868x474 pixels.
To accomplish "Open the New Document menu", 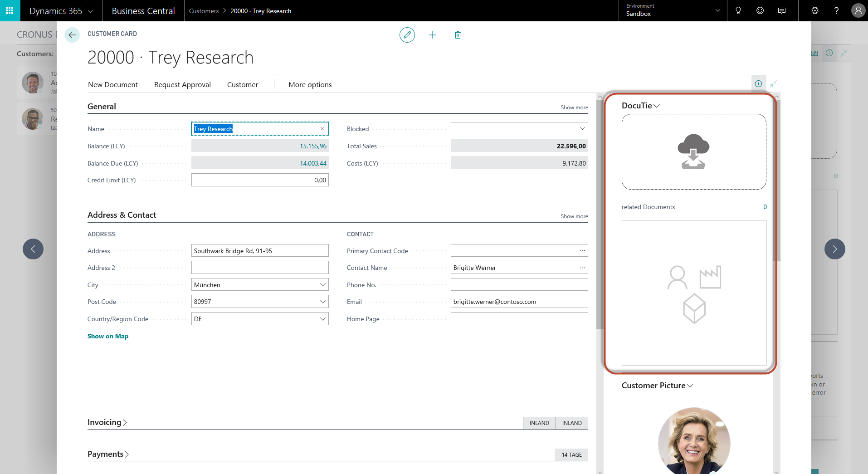I will (113, 84).
